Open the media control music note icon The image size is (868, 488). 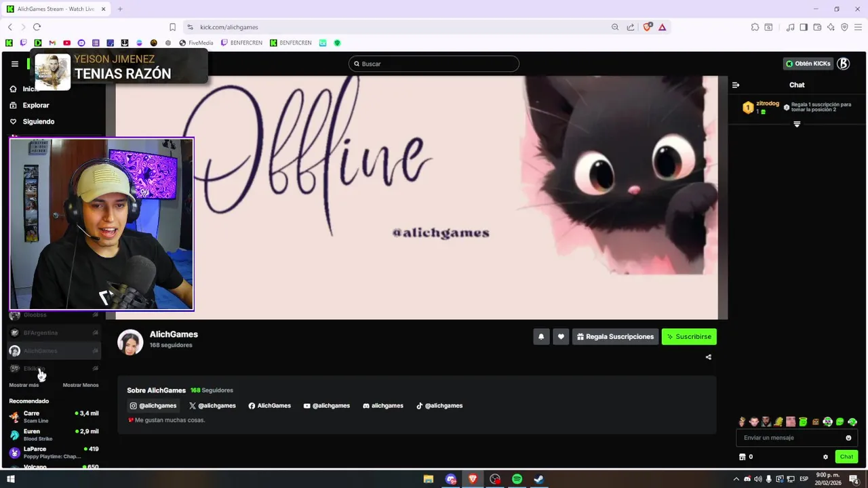[x=790, y=27]
